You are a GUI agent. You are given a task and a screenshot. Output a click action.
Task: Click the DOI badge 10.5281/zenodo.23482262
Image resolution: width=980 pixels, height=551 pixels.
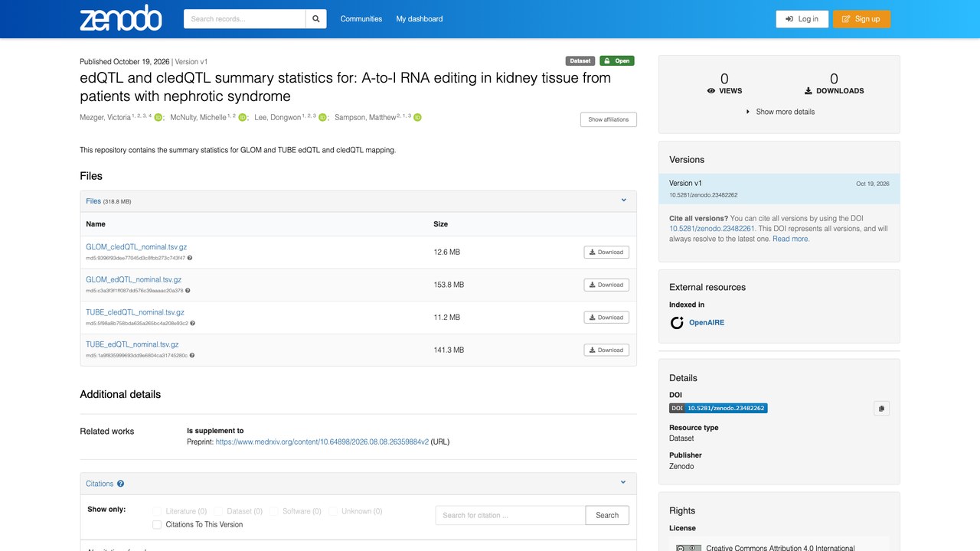click(x=718, y=408)
